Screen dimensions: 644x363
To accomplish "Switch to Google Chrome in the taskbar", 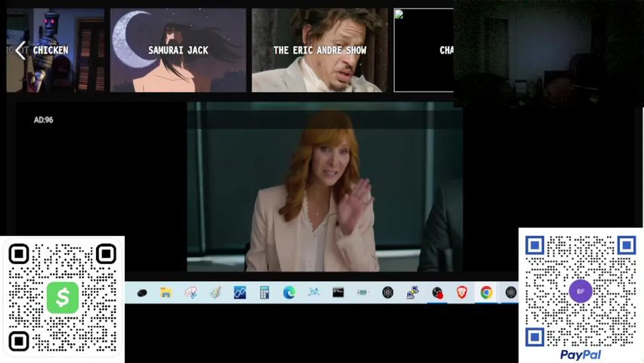I will click(x=486, y=292).
